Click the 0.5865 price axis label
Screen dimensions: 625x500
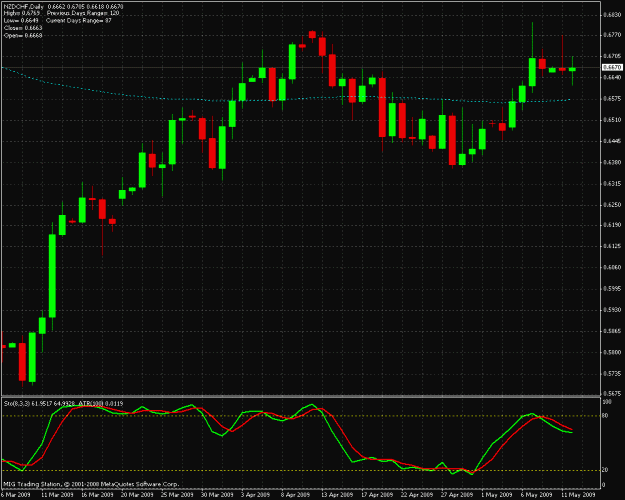613,331
